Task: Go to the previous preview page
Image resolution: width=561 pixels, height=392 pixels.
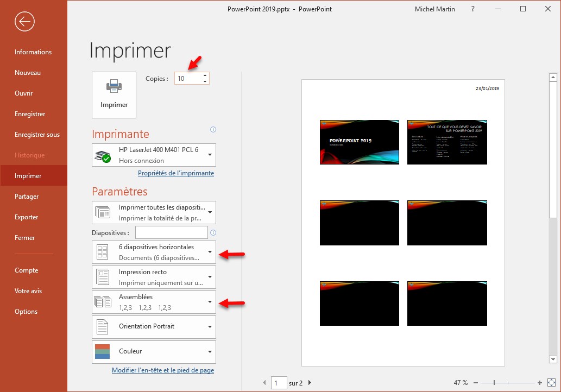Action: coord(264,383)
